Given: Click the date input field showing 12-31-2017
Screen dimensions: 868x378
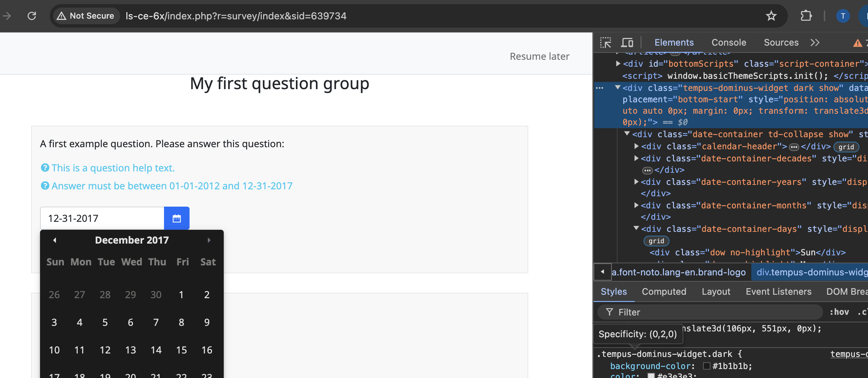Looking at the screenshot, I should 102,218.
